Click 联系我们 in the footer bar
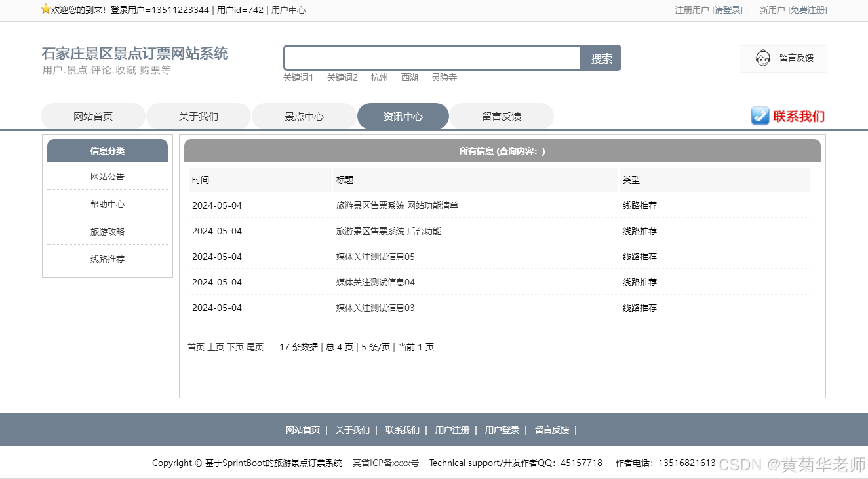The height and width of the screenshot is (479, 868). coord(403,430)
